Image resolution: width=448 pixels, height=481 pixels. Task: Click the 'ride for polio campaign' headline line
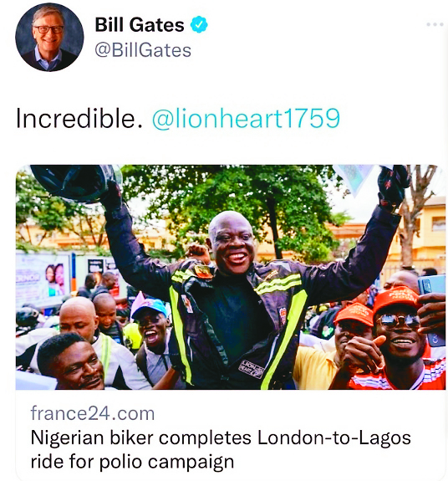point(132,462)
